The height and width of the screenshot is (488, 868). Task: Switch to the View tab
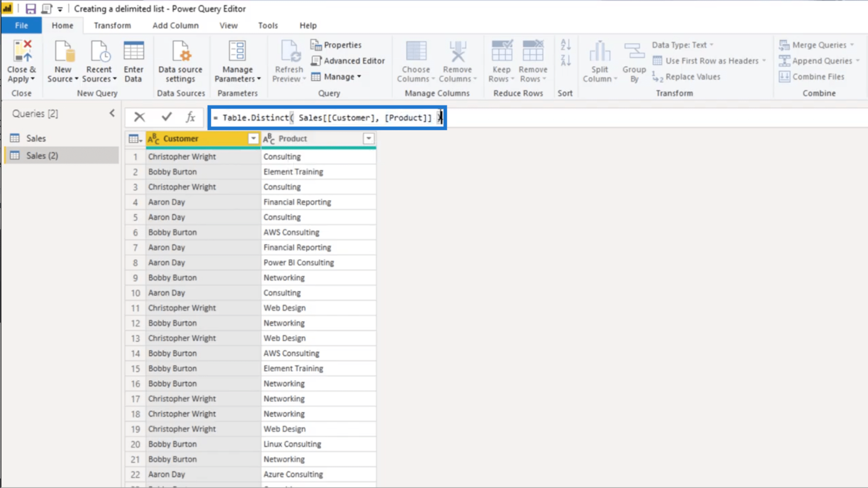point(228,25)
